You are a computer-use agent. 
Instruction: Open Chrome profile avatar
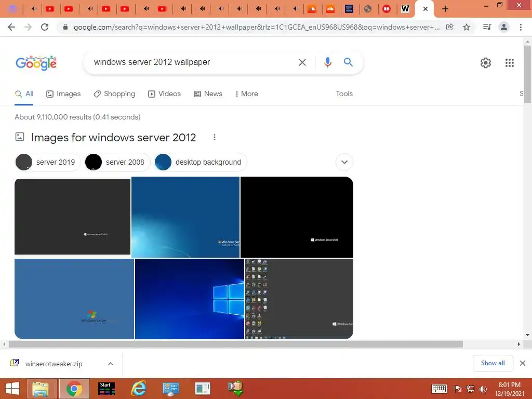pyautogui.click(x=504, y=27)
